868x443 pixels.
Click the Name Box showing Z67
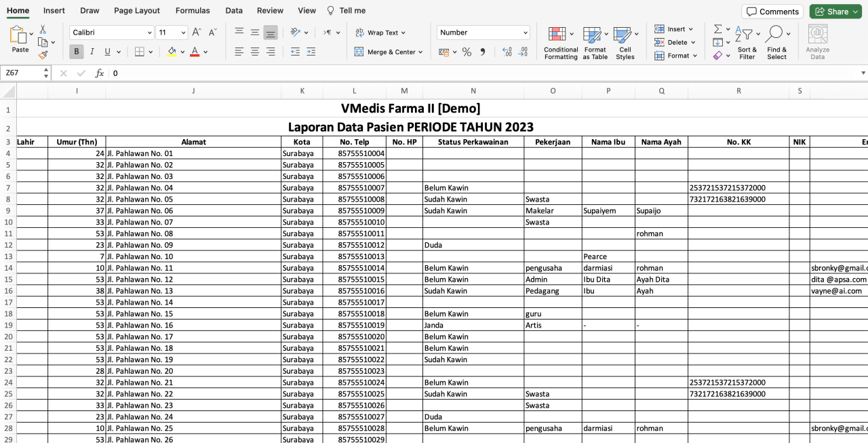20,73
